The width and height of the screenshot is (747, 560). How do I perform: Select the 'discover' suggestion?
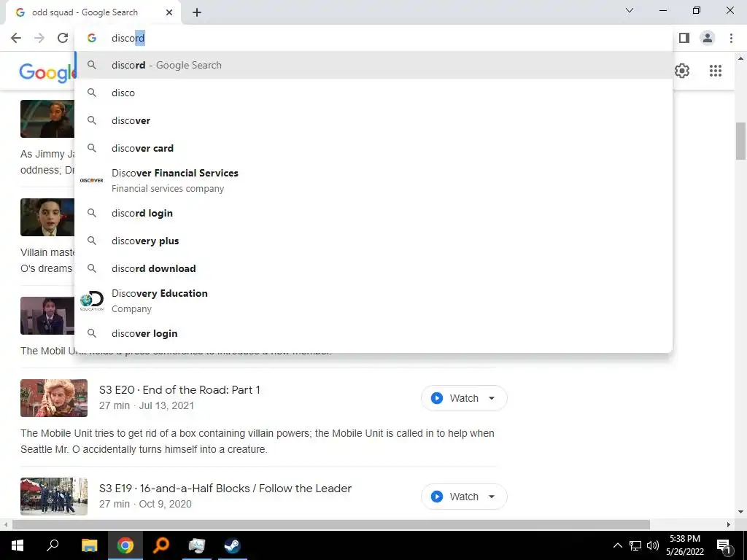373,120
